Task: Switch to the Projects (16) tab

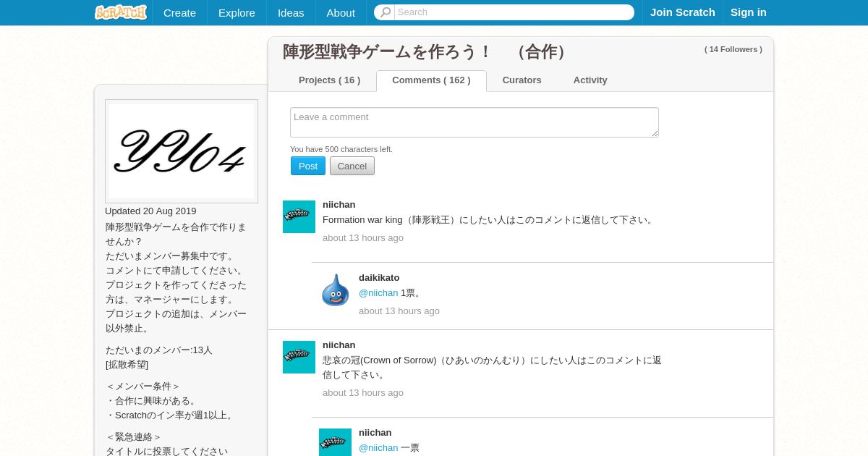Action: pos(329,80)
